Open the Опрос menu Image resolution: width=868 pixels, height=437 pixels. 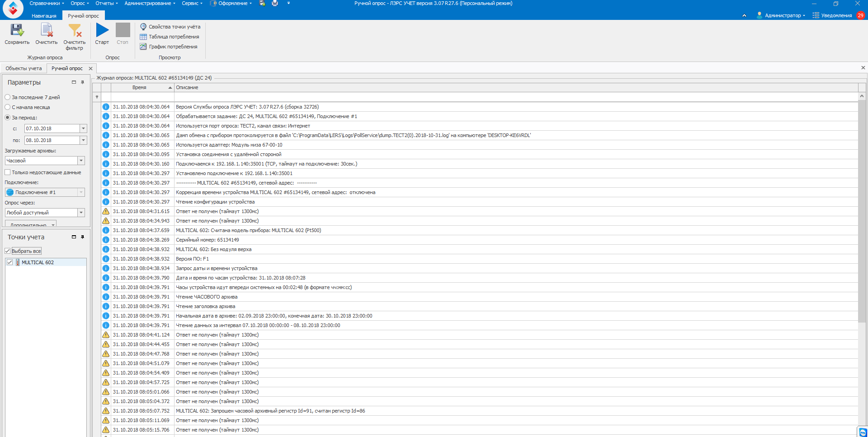point(80,3)
